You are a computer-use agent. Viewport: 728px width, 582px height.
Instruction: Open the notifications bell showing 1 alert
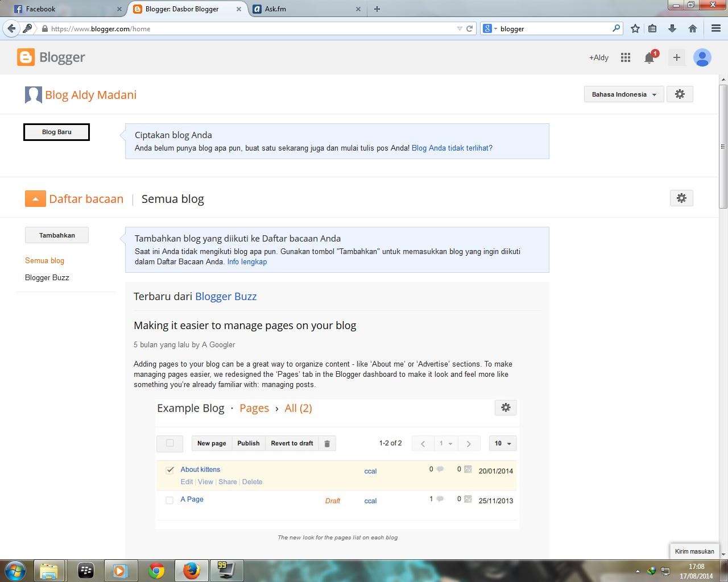(649, 57)
